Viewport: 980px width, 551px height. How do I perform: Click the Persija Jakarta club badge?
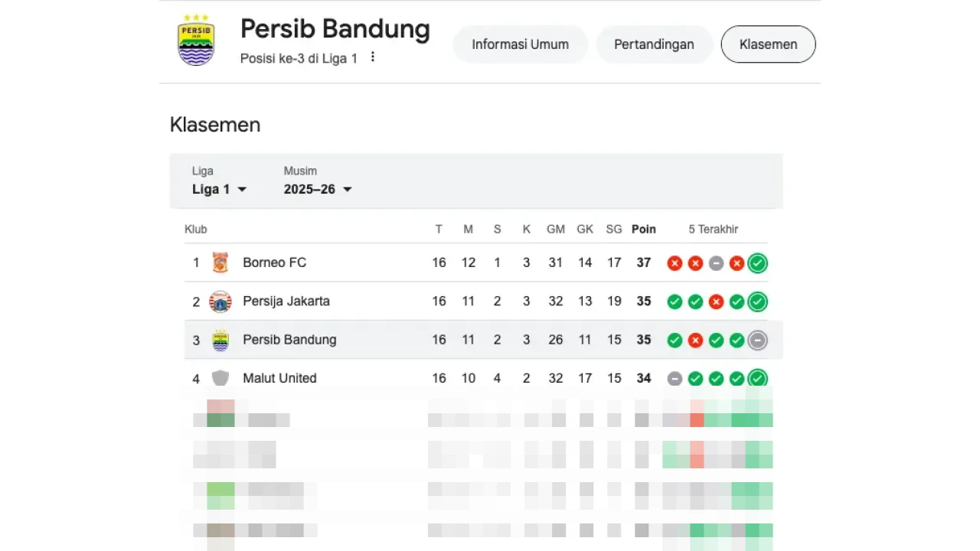[220, 301]
